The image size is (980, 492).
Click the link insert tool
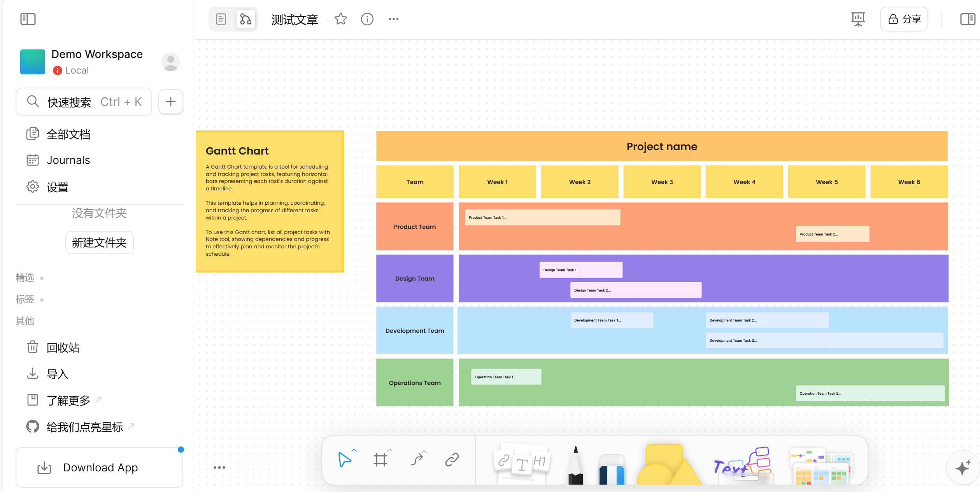click(x=452, y=460)
